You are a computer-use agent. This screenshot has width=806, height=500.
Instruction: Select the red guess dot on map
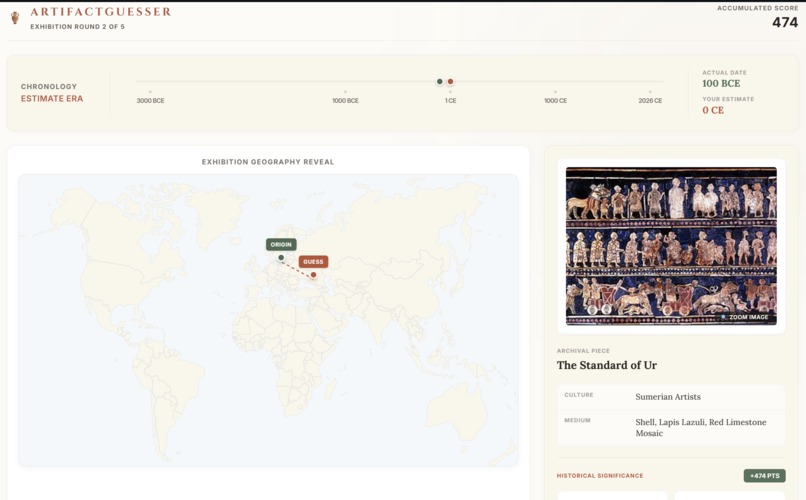point(314,275)
